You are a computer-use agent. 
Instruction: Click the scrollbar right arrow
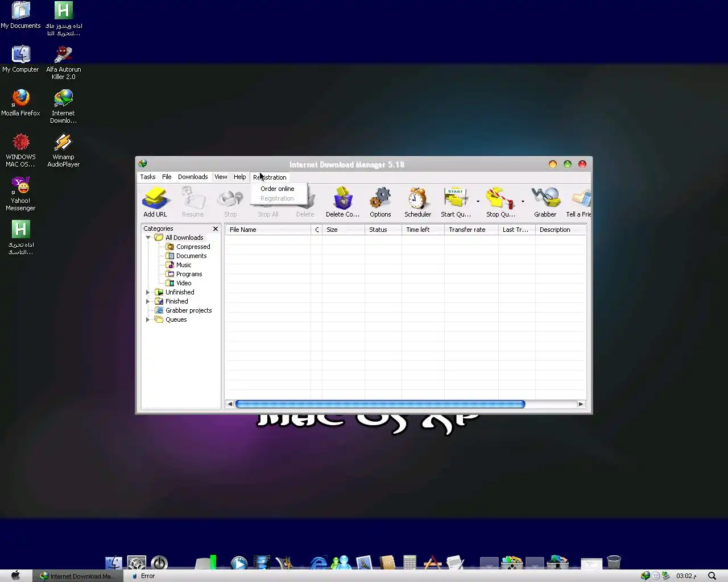click(x=581, y=404)
